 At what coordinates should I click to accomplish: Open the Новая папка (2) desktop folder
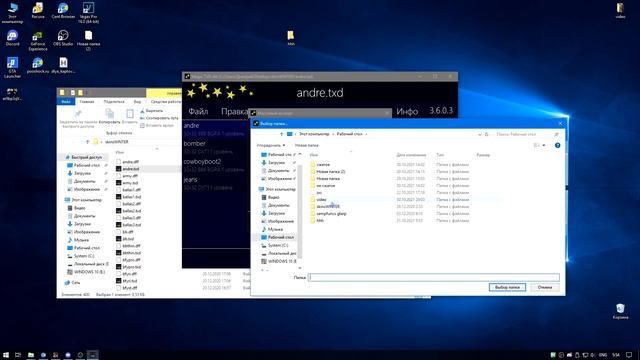point(88,40)
